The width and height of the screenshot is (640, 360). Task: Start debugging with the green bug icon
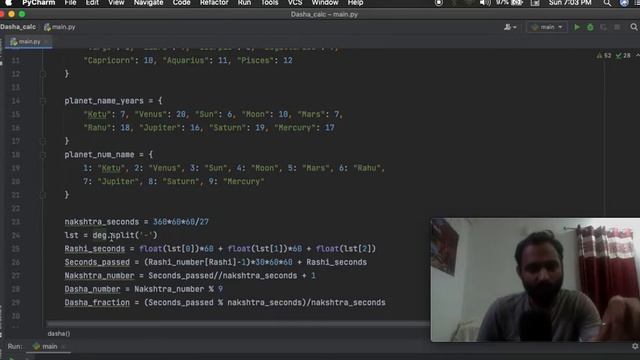590,27
